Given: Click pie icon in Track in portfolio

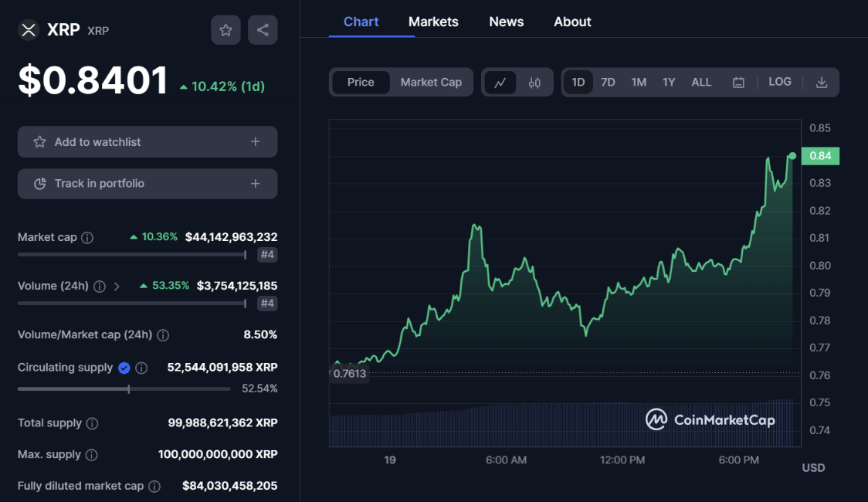Looking at the screenshot, I should tap(39, 184).
